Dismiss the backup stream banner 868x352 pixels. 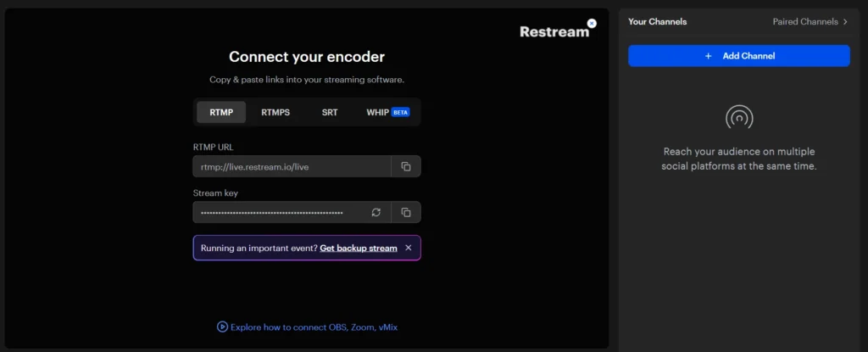click(409, 248)
